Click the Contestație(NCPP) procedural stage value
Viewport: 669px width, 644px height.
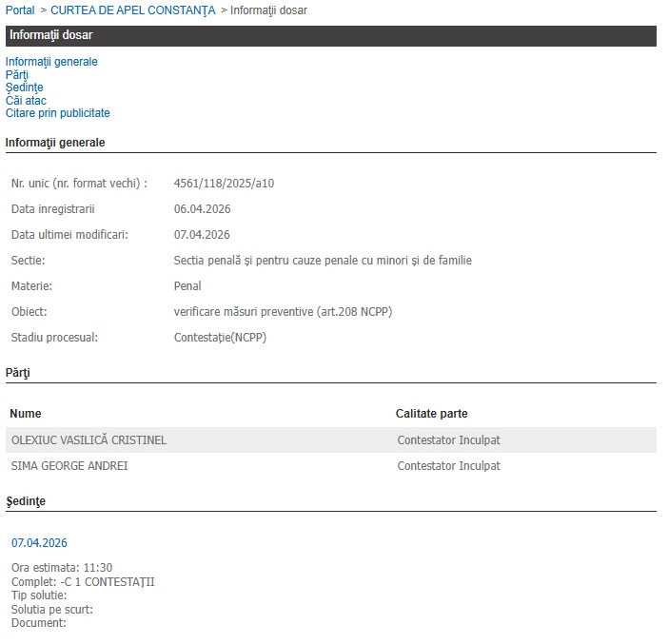[x=222, y=337]
